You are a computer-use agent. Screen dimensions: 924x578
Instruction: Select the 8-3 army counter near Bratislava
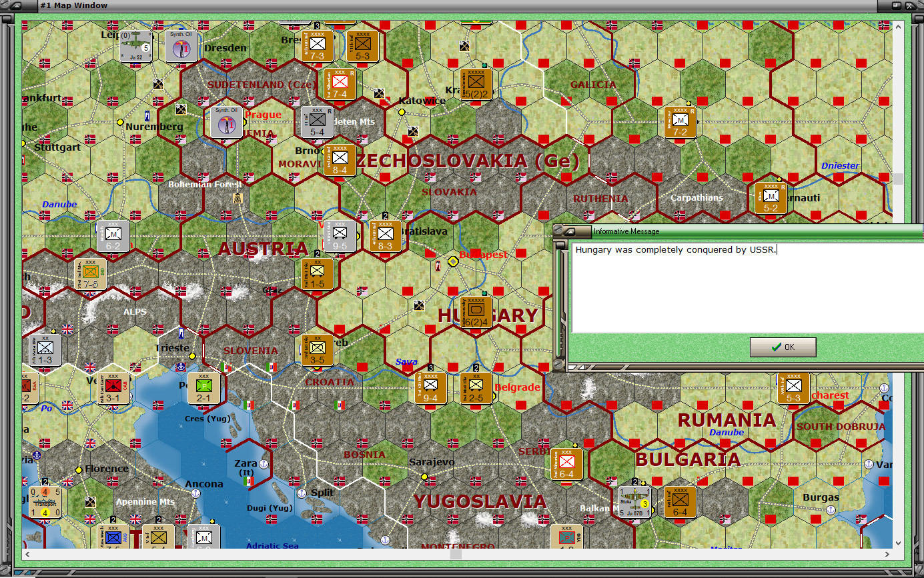point(386,236)
